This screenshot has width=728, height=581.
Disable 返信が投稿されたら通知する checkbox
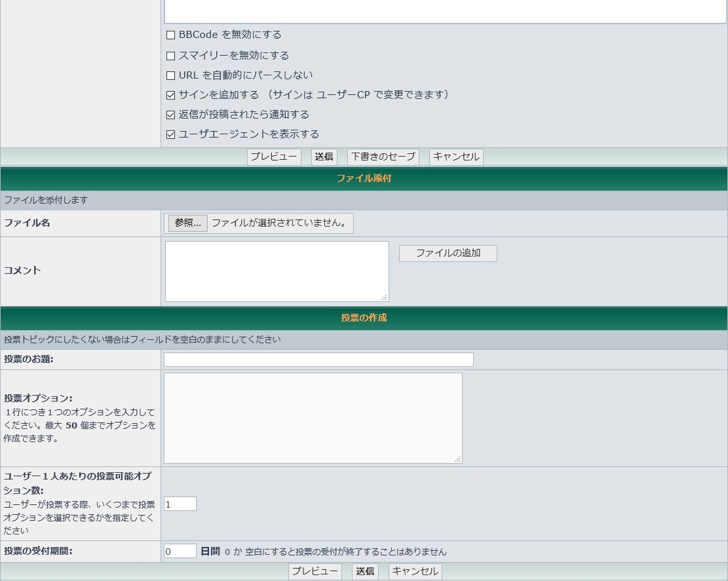pyautogui.click(x=171, y=115)
